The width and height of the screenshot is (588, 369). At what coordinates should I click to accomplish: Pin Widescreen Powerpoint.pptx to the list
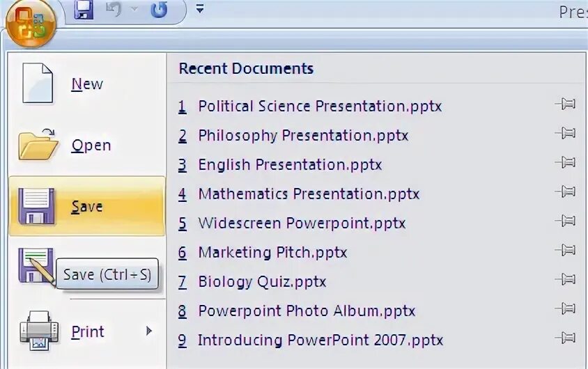(565, 220)
